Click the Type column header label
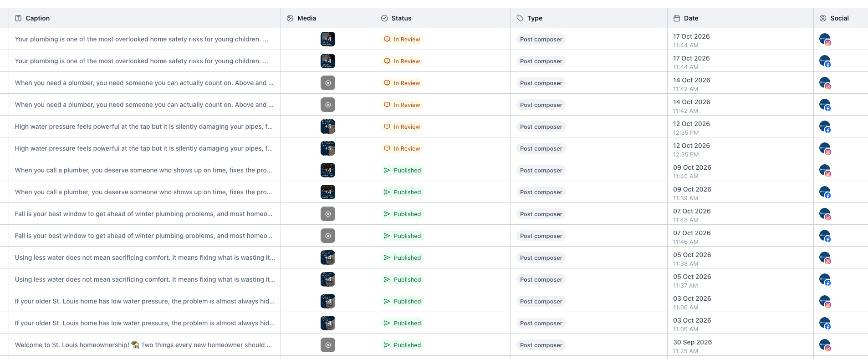This screenshot has width=868, height=359. tap(535, 18)
